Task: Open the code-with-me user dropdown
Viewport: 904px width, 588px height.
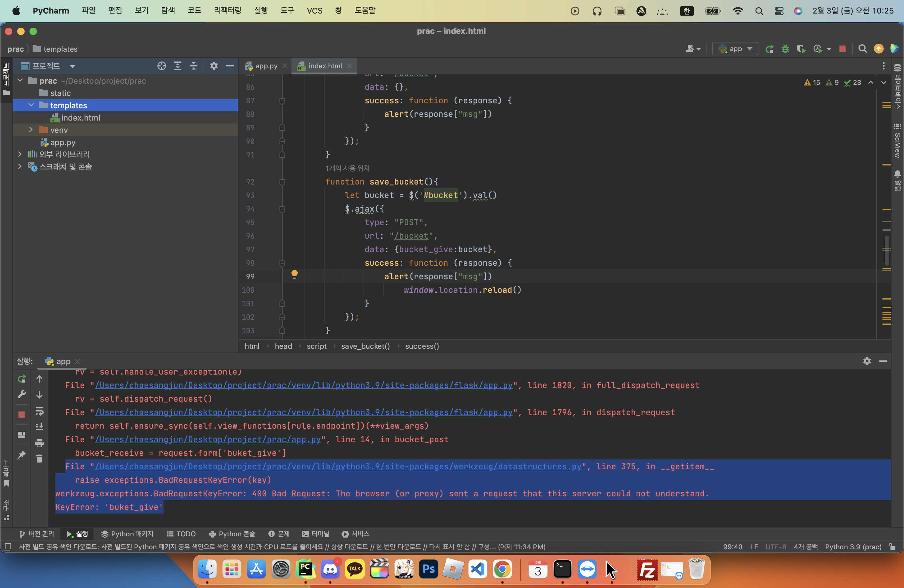Action: (693, 49)
